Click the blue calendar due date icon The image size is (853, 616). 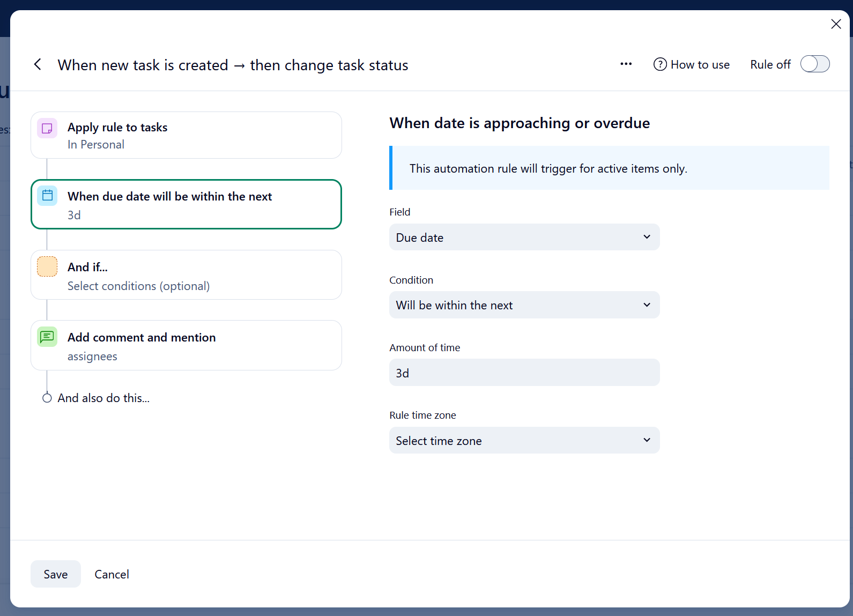click(47, 196)
